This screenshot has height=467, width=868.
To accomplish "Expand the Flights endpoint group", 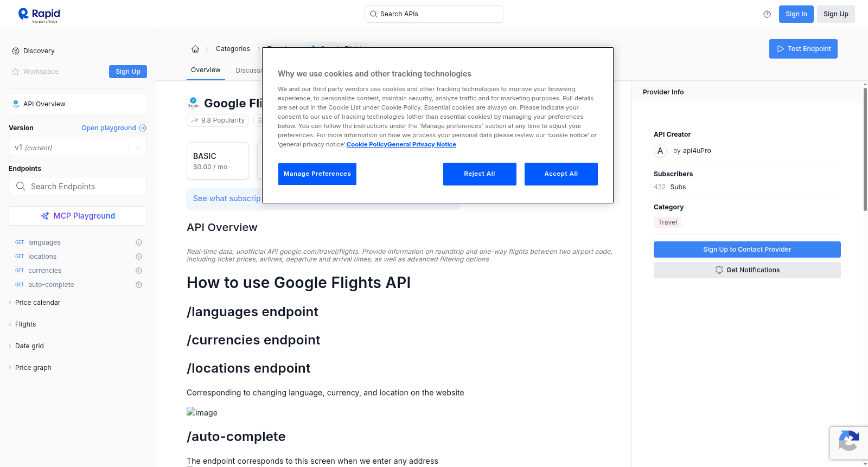I will click(x=25, y=324).
